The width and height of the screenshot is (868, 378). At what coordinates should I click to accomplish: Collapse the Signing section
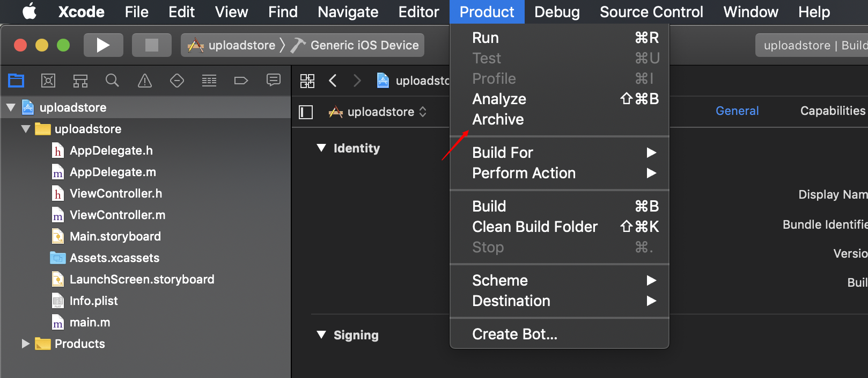pos(321,335)
